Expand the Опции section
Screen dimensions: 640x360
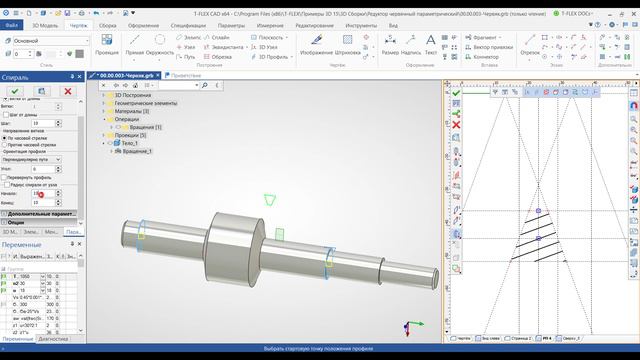point(38,222)
